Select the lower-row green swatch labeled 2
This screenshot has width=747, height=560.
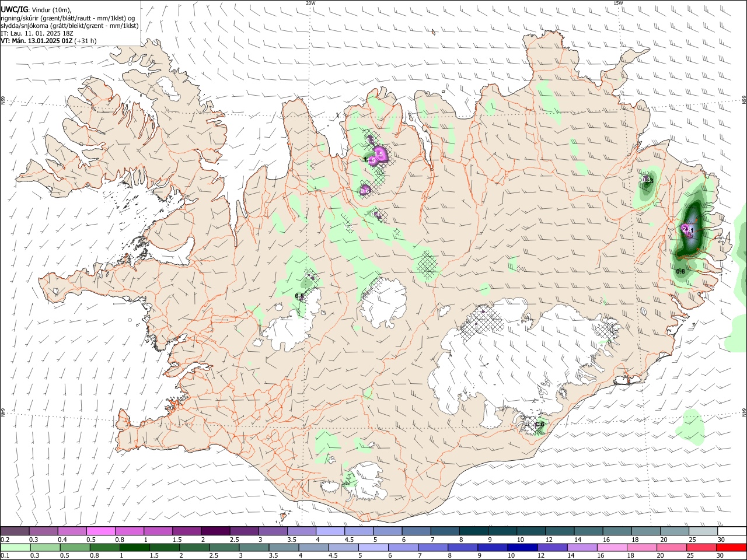pyautogui.click(x=194, y=547)
